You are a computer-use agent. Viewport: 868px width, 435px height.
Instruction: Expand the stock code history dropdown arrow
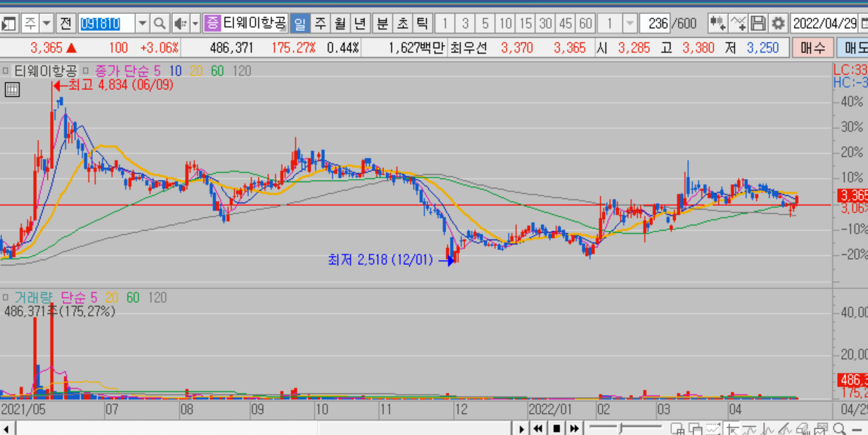tap(142, 23)
